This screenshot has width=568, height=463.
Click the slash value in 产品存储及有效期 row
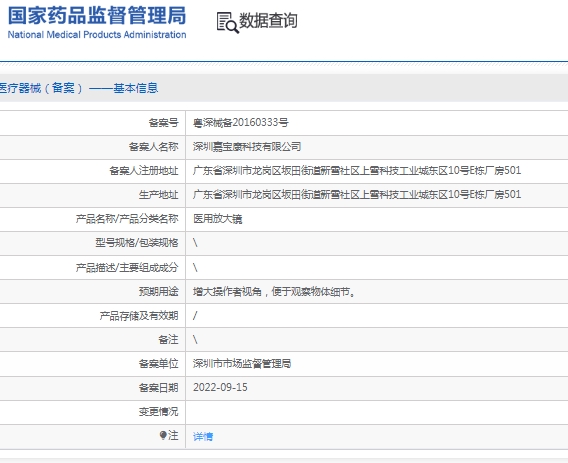click(195, 316)
